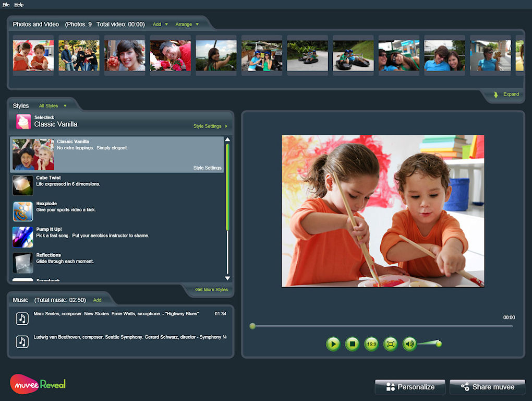This screenshot has width=532, height=401.
Task: Choose the Pump It Up! style icon
Action: coord(23,237)
